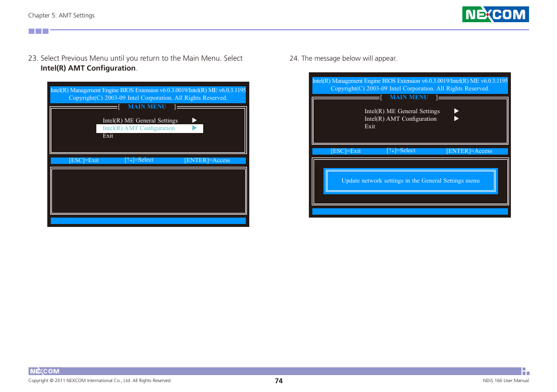The width and height of the screenshot is (557, 392).
Task: Click the NEXCOM logo in the top-right header
Action: (495, 14)
